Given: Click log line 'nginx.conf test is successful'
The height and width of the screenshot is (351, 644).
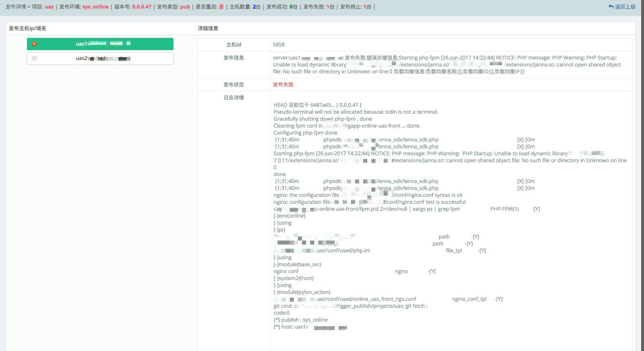Looking at the screenshot, I should click(369, 202).
